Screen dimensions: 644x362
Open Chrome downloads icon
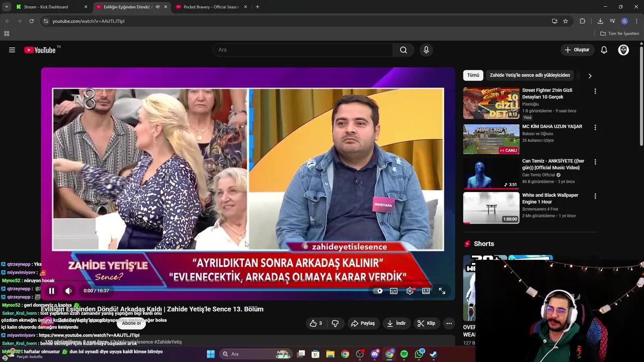coord(600,21)
